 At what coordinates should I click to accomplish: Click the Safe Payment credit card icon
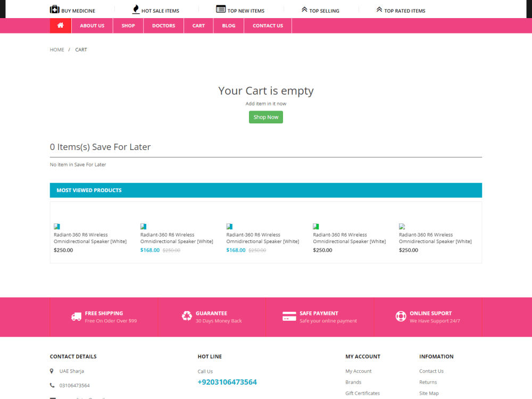tap(289, 316)
